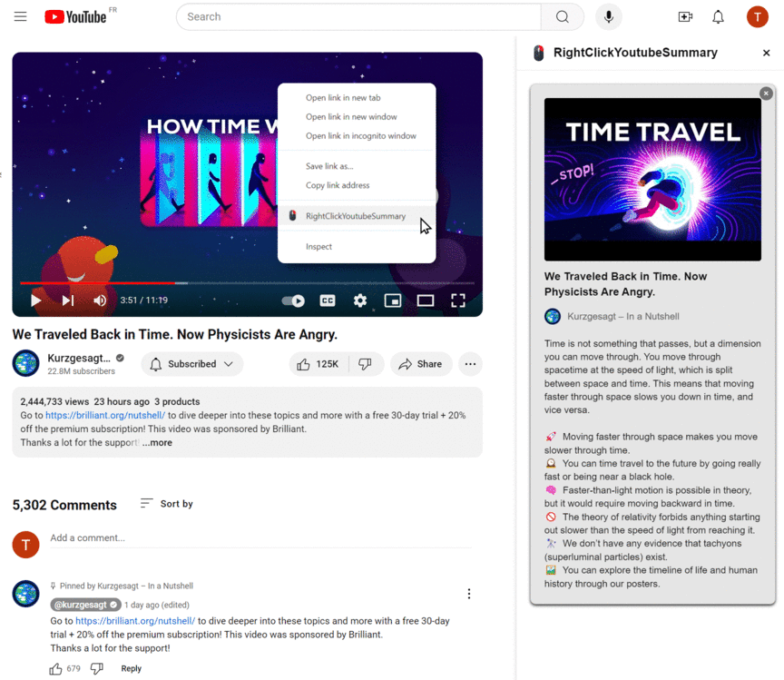784x680 pixels.
Task: Choose Open link in incognito window
Action: [357, 136]
